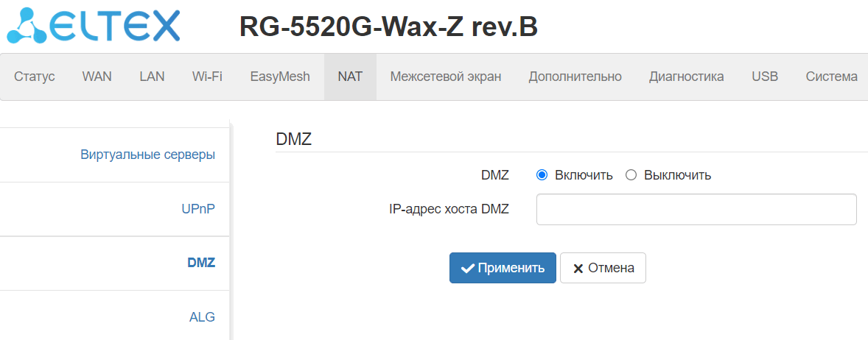The image size is (868, 340).
Task: Open the Wi-Fi settings tab
Action: click(207, 77)
